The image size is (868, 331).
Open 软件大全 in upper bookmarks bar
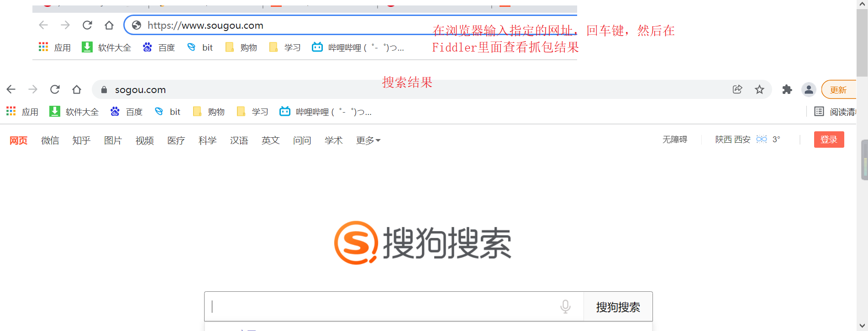pos(106,47)
